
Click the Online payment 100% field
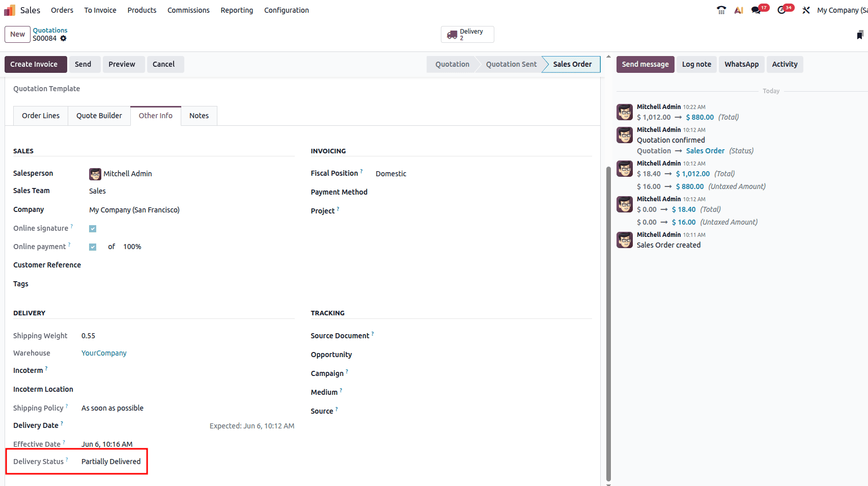coord(132,247)
